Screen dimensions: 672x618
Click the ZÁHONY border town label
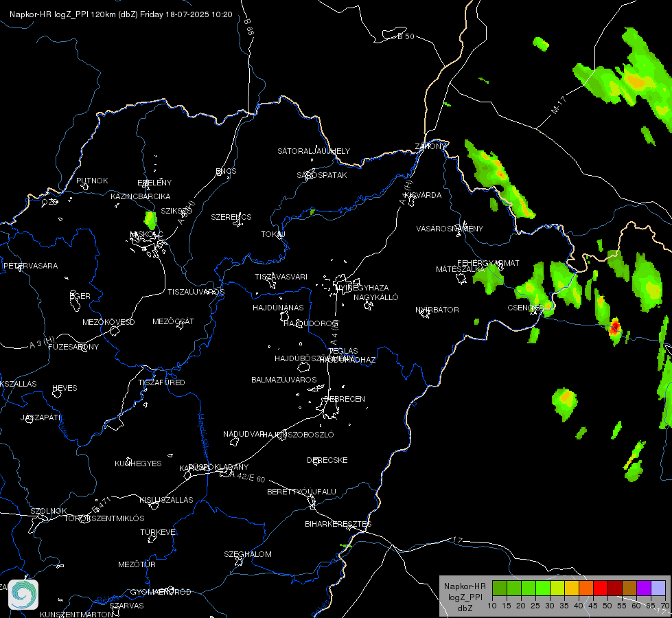click(430, 146)
